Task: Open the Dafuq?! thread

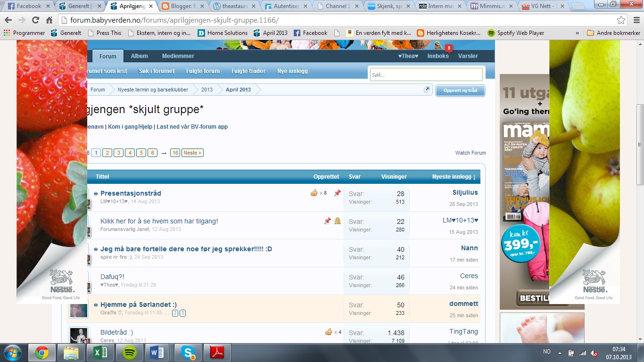Action: pyautogui.click(x=112, y=277)
